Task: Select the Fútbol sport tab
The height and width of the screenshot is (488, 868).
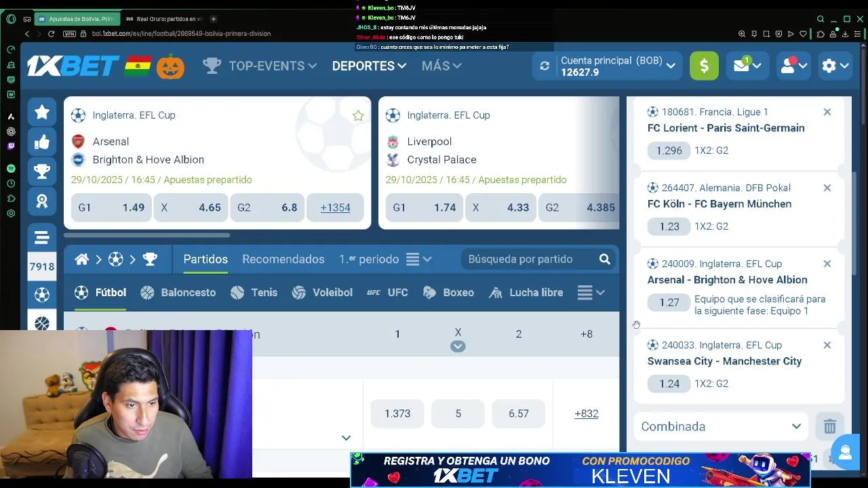Action: pyautogui.click(x=100, y=292)
